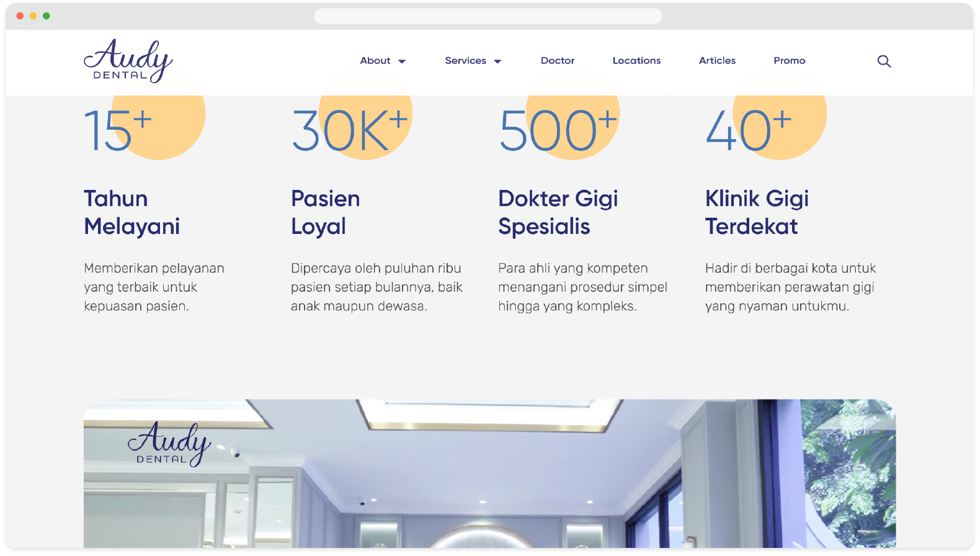Image resolution: width=980 pixels, height=556 pixels.
Task: Click the Klinik Gigi Terdekat heading
Action: click(x=757, y=212)
